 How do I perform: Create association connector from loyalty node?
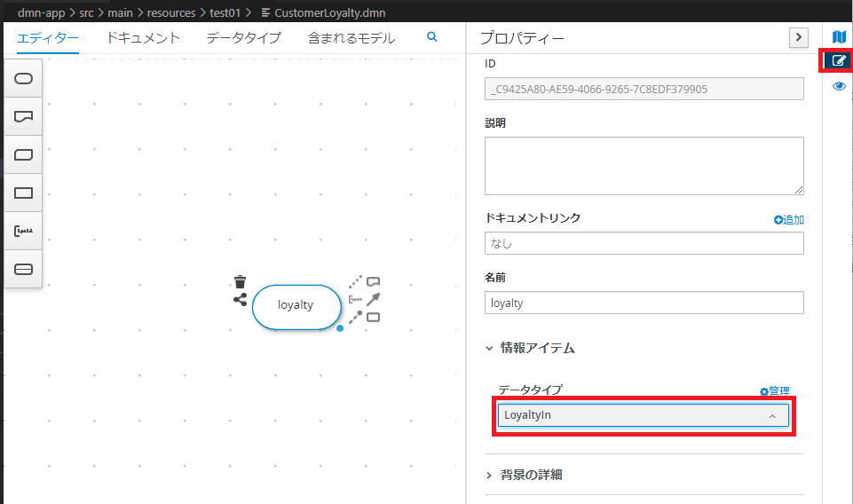355,281
